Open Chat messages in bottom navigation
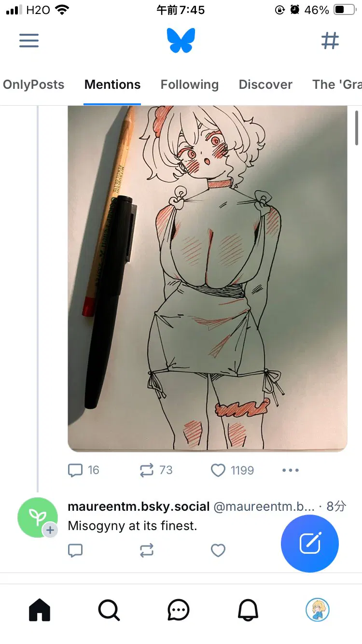 click(179, 610)
